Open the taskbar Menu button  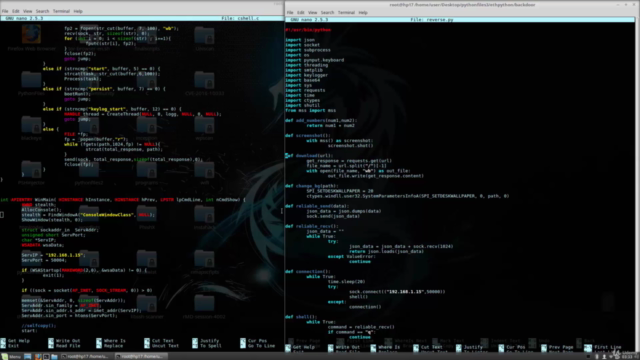pyautogui.click(x=11, y=357)
